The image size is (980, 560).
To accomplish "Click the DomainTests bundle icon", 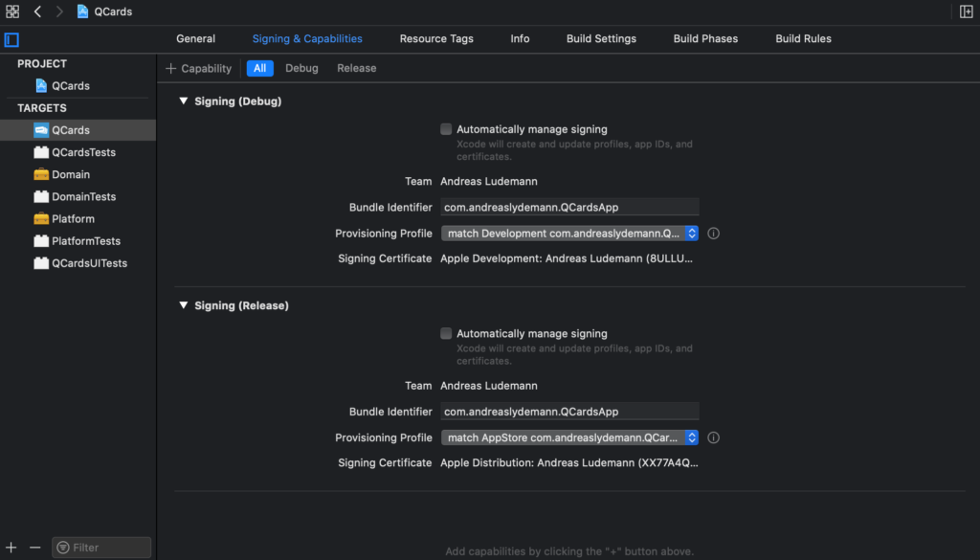I will 41,196.
